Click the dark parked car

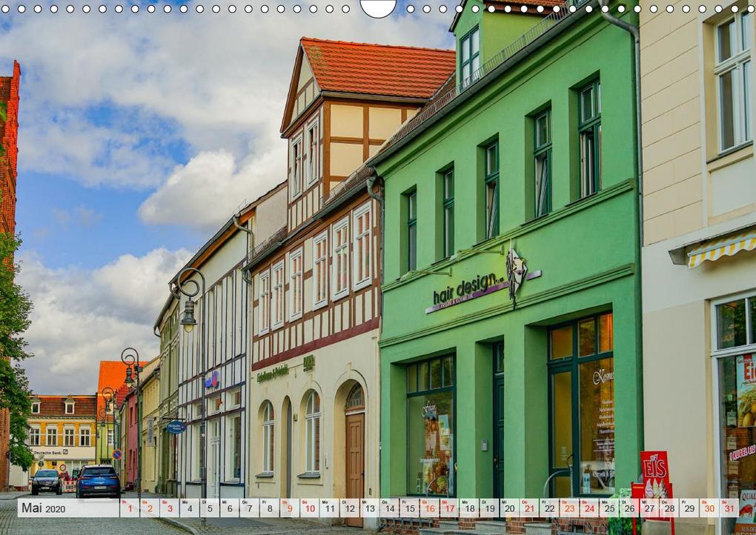pyautogui.click(x=47, y=482)
